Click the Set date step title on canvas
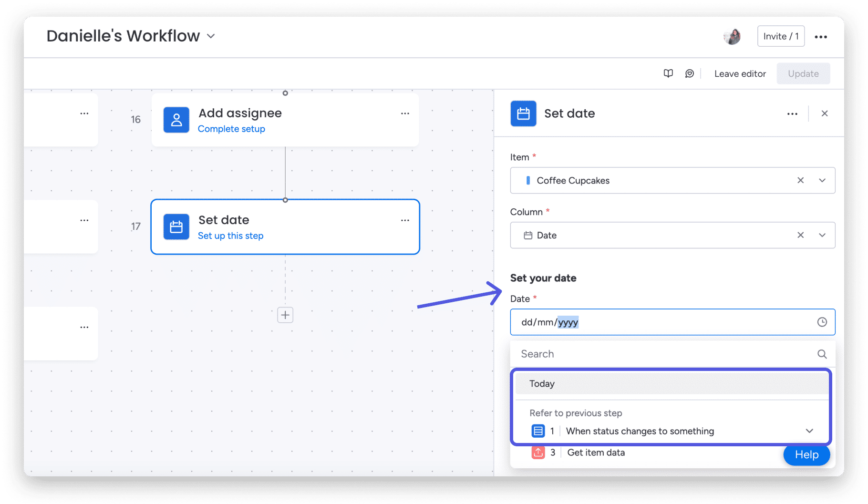 click(x=224, y=220)
